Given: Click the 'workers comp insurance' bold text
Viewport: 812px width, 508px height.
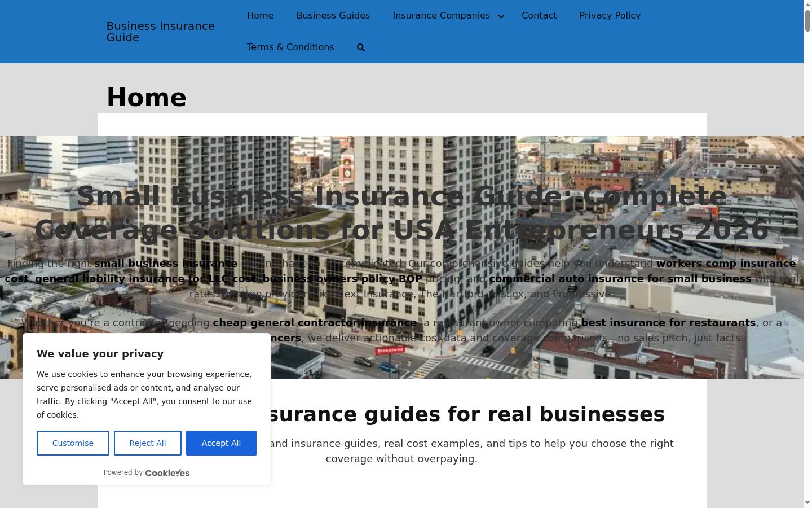Looking at the screenshot, I should (726, 264).
